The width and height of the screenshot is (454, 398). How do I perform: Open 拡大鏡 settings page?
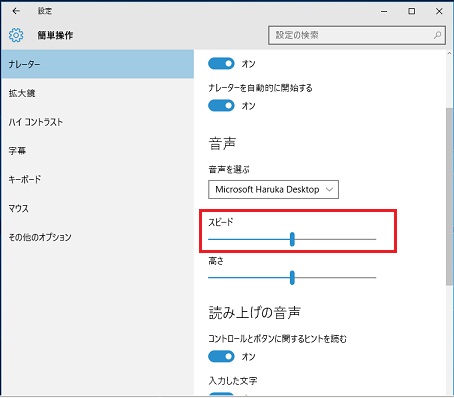pyautogui.click(x=97, y=93)
